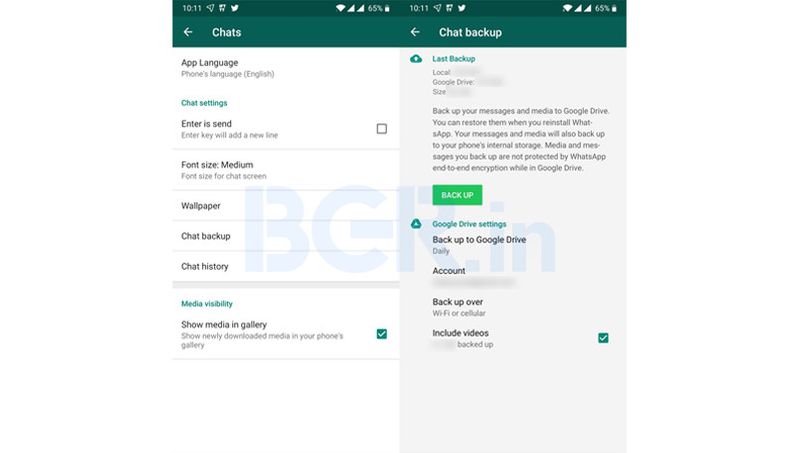Uncheck the Include videos checkbox
This screenshot has width=800, height=453.
click(603, 338)
